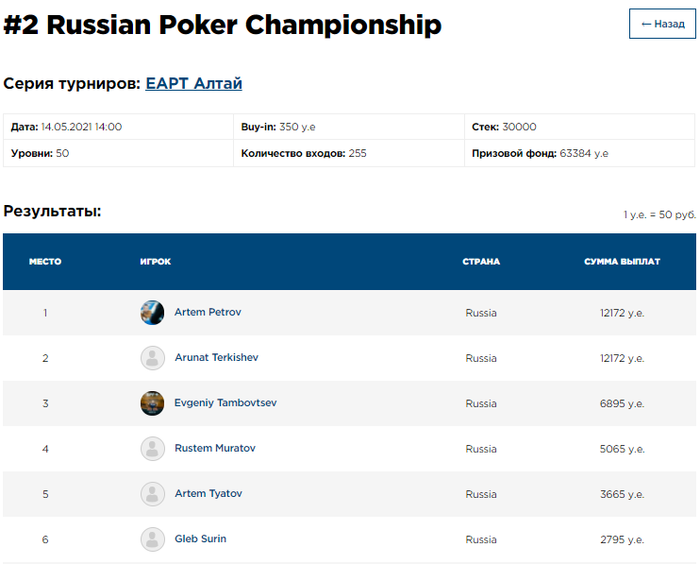
Task: Click Artem Petrov's avatar photo
Action: coord(152,312)
